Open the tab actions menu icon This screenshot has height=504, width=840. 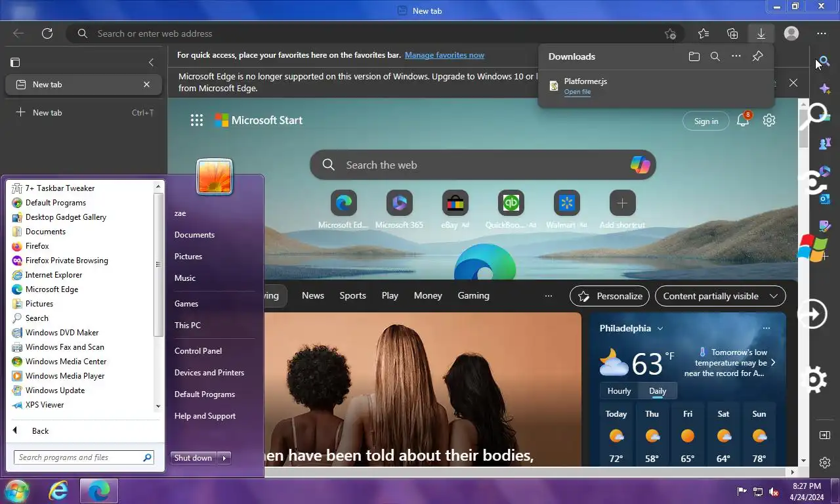coord(15,62)
